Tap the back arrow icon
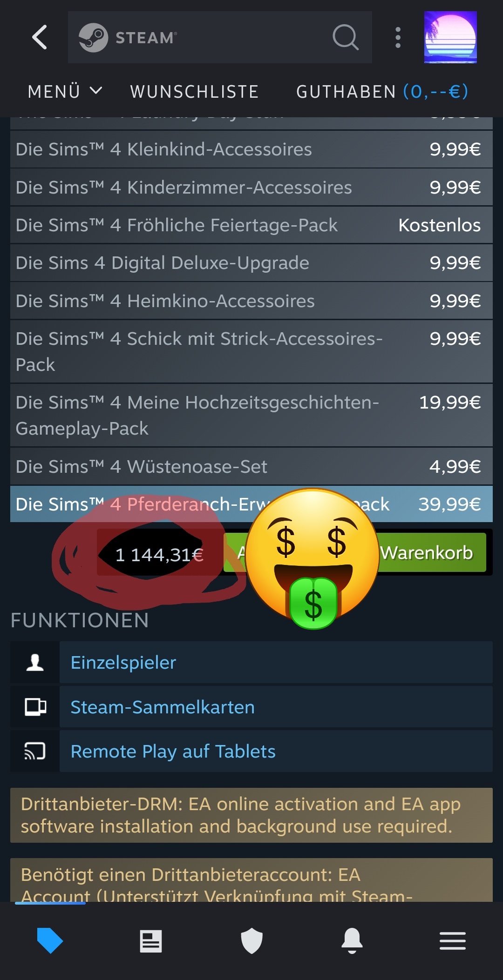 pos(40,37)
